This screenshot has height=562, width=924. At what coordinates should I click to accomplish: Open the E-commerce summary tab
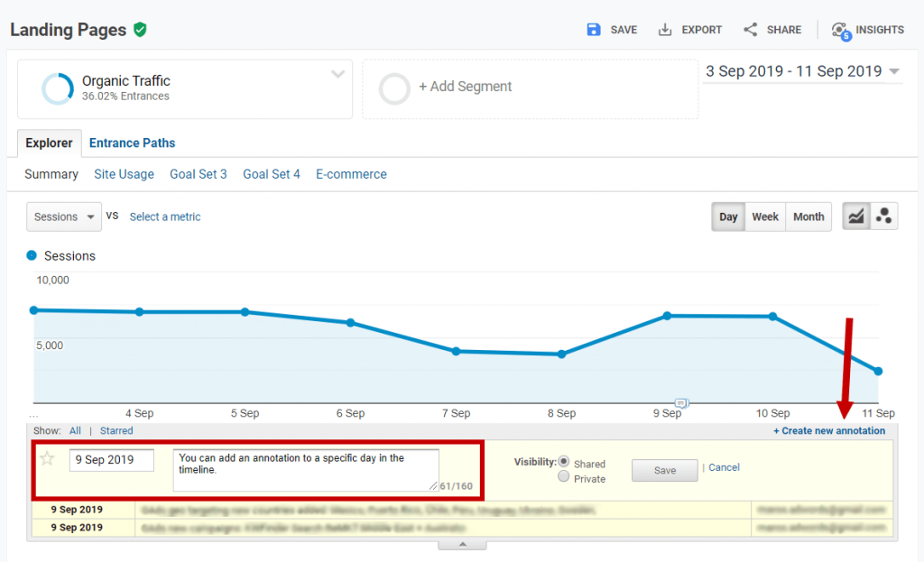point(351,174)
